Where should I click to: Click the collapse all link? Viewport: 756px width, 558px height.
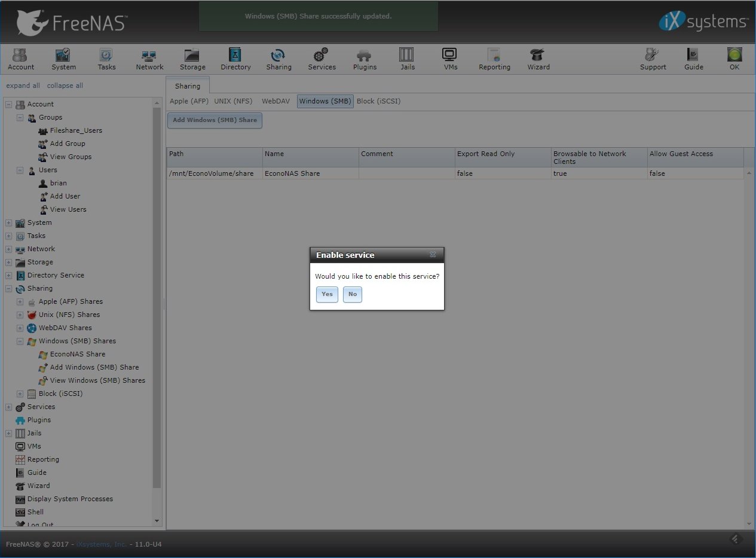pos(65,86)
